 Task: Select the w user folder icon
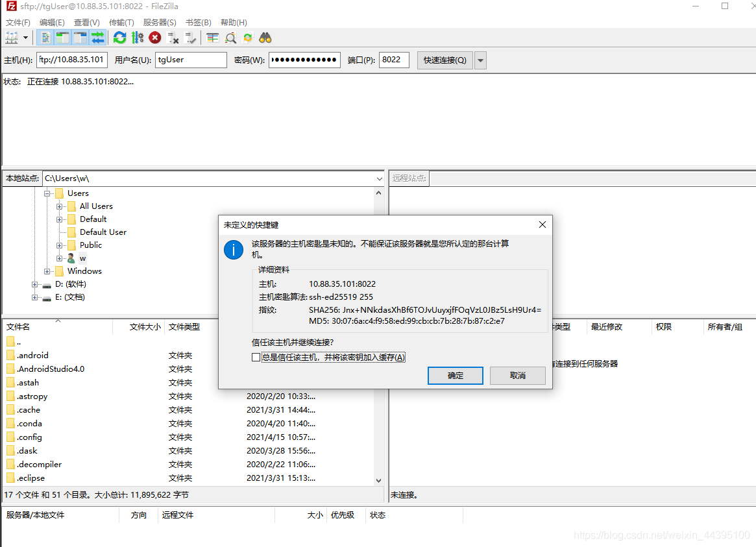tap(71, 258)
